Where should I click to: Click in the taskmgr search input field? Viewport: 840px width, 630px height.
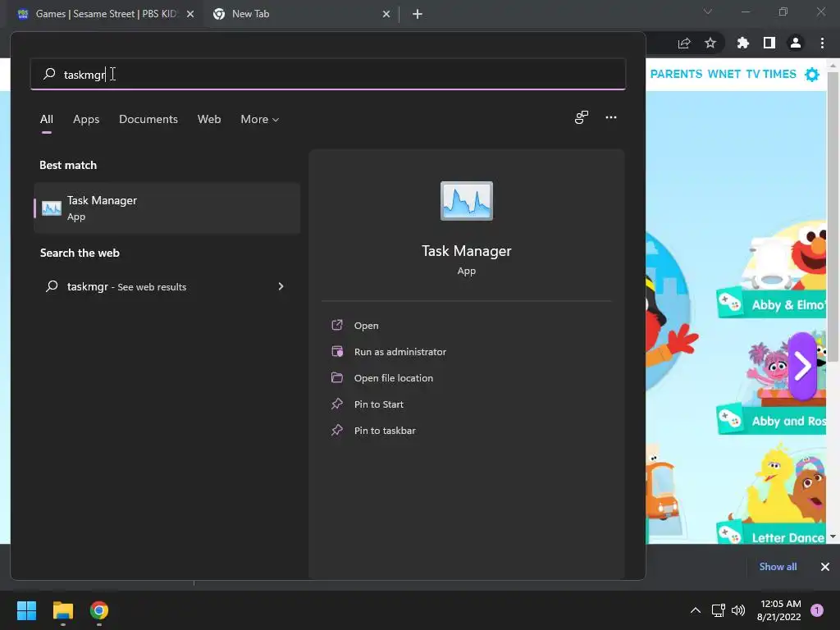click(328, 74)
